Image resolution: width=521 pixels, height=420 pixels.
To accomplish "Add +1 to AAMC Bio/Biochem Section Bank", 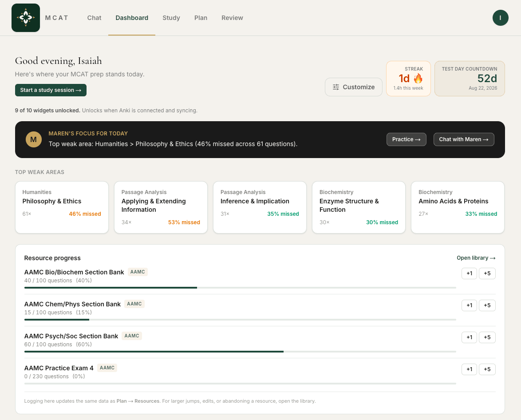I will click(469, 273).
